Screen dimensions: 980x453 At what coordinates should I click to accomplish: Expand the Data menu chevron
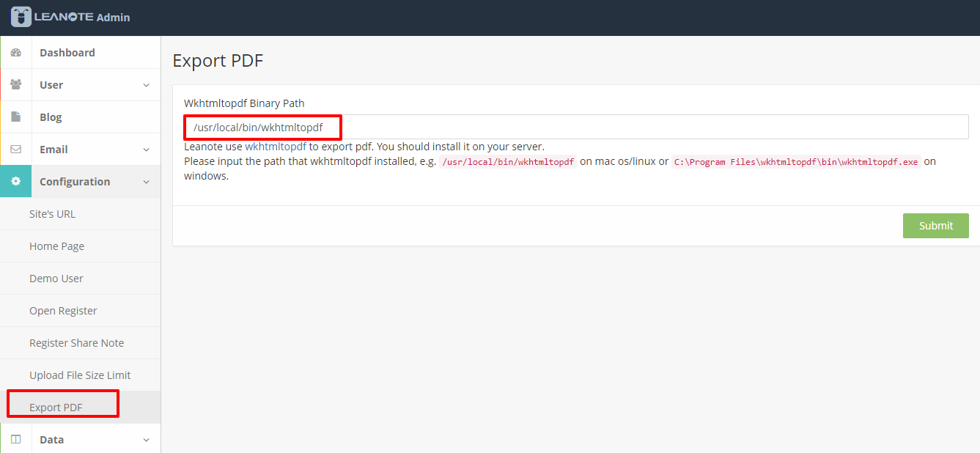click(146, 440)
